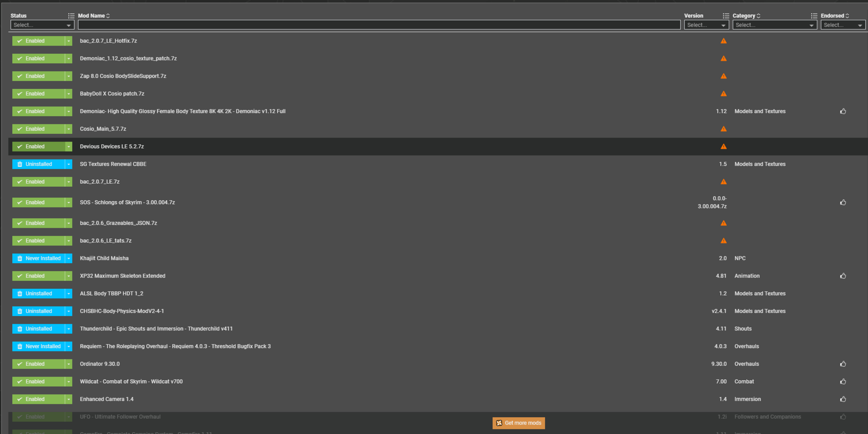Expand status arrow for Wildcat - Combat of Skyrim
The height and width of the screenshot is (434, 868).
[69, 382]
